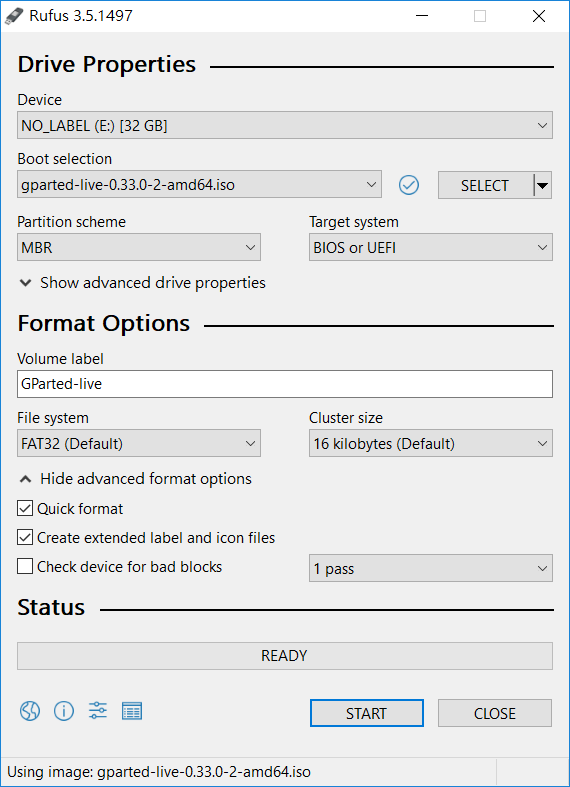The image size is (570, 787).
Task: Click the SELECT button
Action: 485,185
